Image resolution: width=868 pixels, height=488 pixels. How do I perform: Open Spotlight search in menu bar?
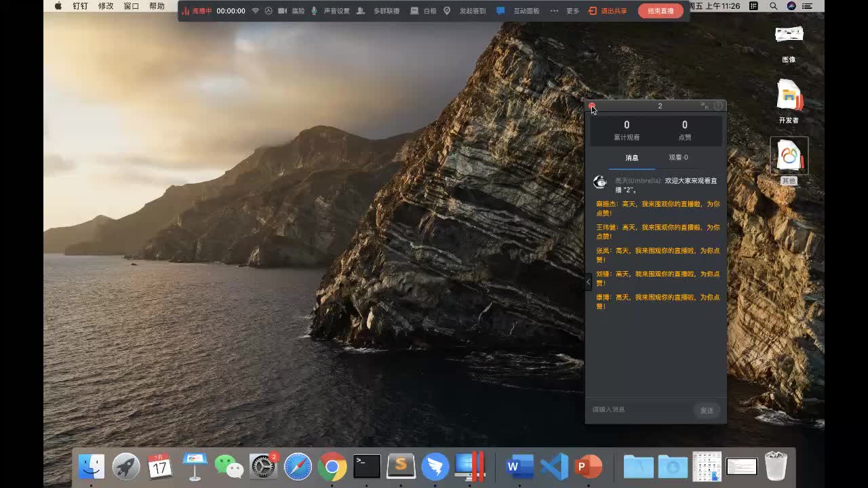coord(774,6)
